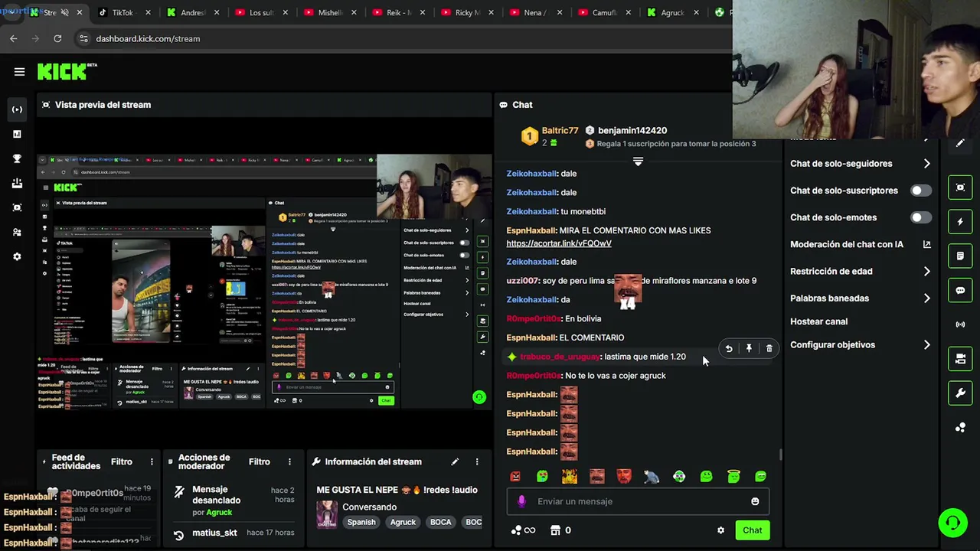Image resolution: width=980 pixels, height=551 pixels.
Task: Click the lightning bolt icon in right toolbar
Action: (960, 222)
